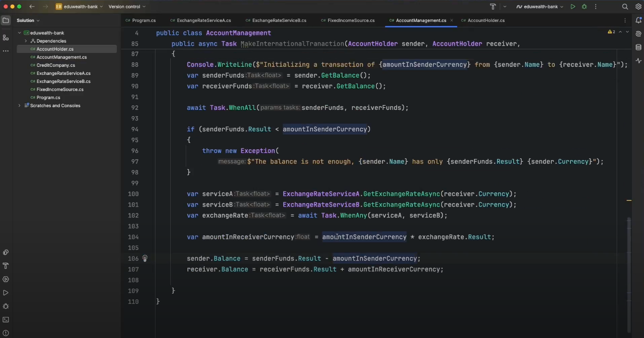Show more tool windows via left ellipsis
The height and width of the screenshot is (338, 644).
[6, 51]
